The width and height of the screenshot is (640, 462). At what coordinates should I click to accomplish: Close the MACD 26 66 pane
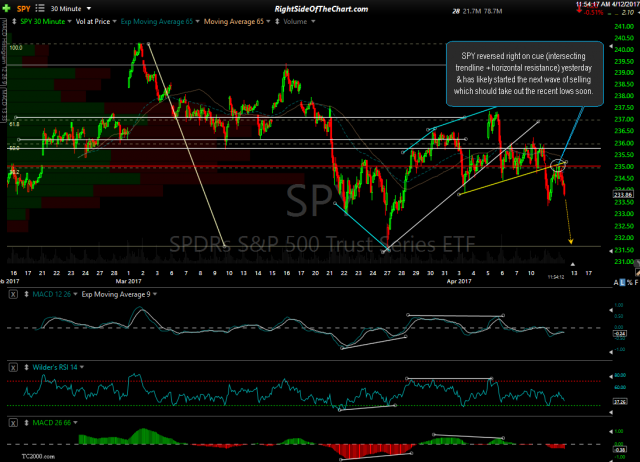[x=13, y=423]
